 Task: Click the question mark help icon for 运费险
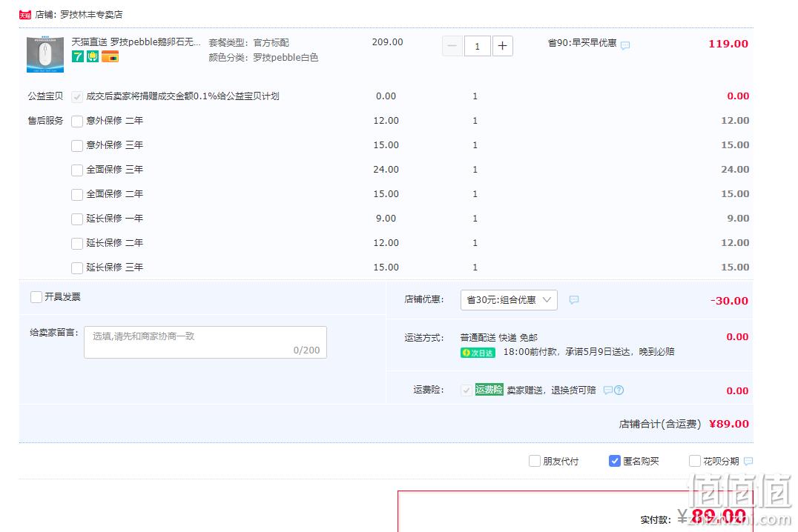[619, 390]
